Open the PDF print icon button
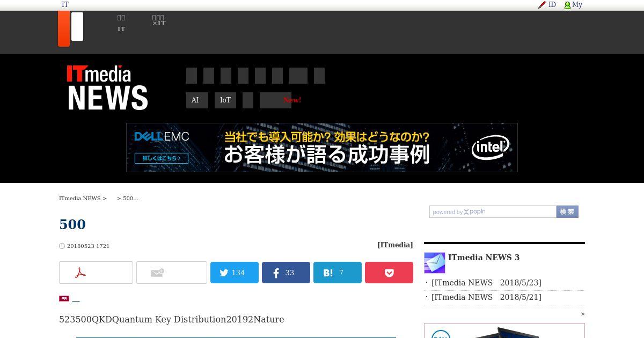The image size is (644, 338). 96,273
